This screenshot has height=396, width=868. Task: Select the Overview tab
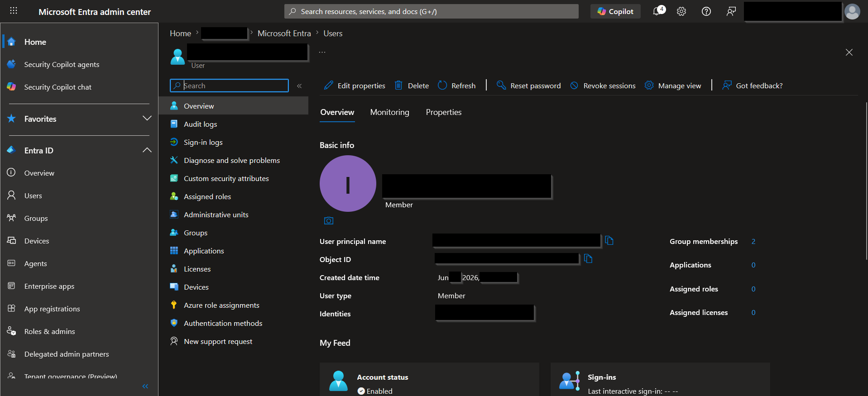[x=337, y=112]
